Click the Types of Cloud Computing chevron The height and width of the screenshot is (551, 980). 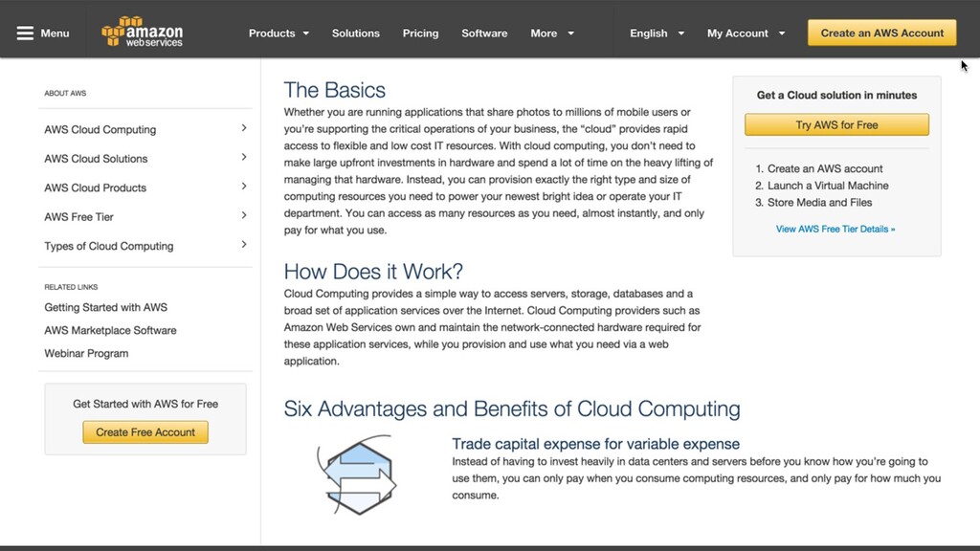pos(244,244)
